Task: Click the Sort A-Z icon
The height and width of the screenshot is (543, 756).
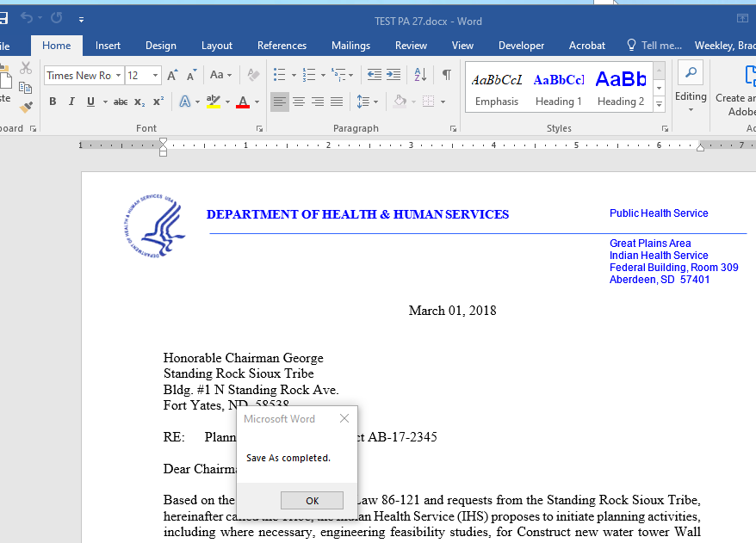Action: [x=420, y=75]
